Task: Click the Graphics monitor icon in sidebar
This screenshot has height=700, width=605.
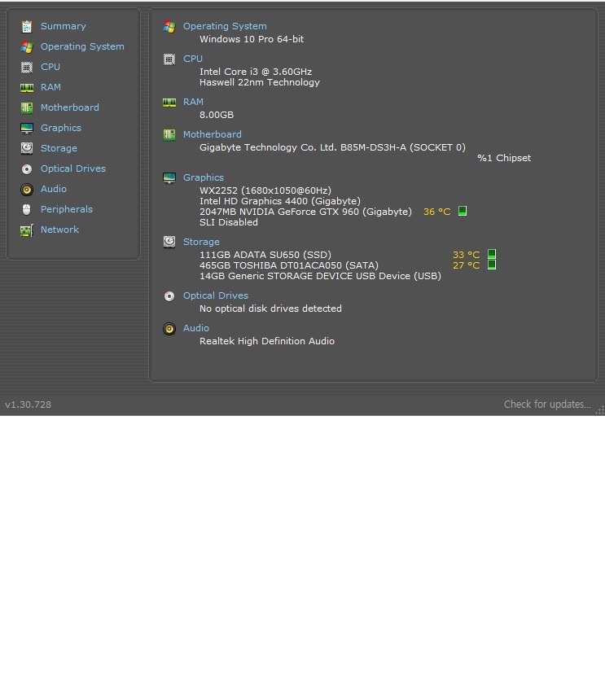Action: [x=27, y=129]
